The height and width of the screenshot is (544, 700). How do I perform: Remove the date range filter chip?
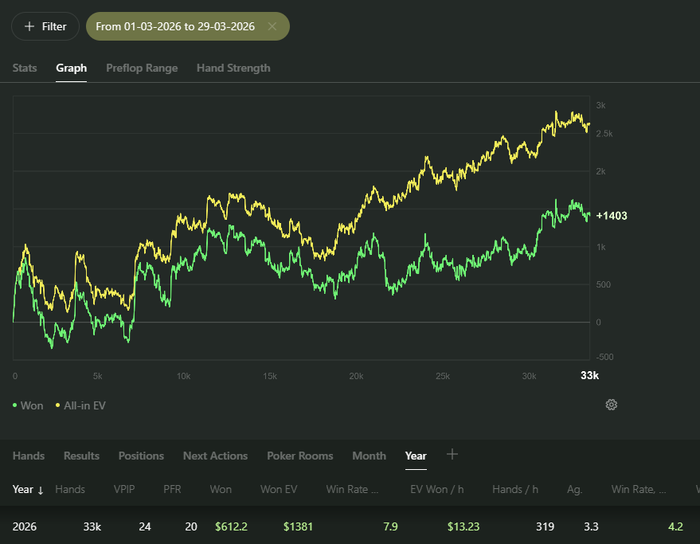[x=272, y=26]
